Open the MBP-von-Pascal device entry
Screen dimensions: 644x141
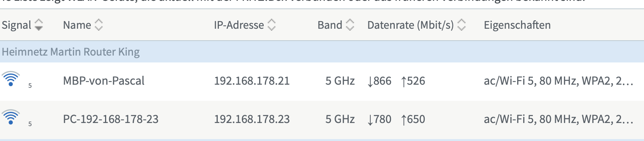[x=103, y=81]
